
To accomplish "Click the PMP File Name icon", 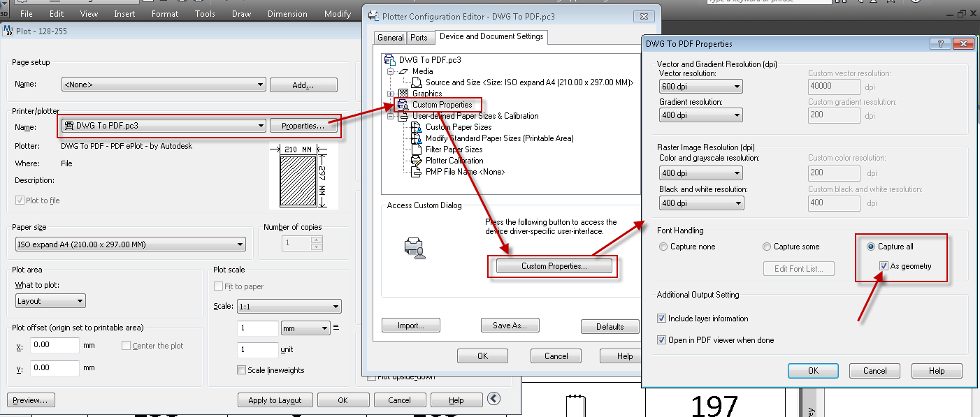I will [x=417, y=172].
